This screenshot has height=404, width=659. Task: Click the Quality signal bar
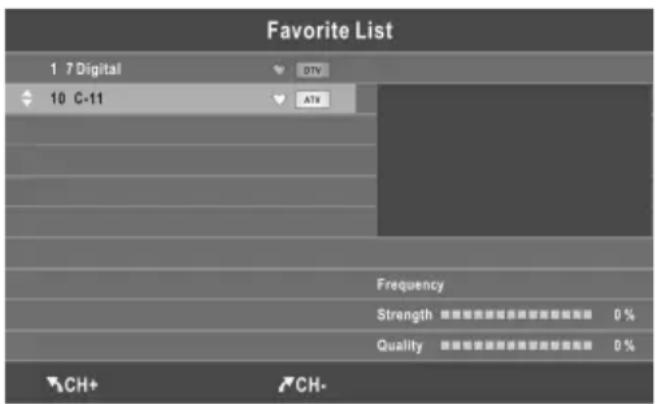[x=516, y=346]
